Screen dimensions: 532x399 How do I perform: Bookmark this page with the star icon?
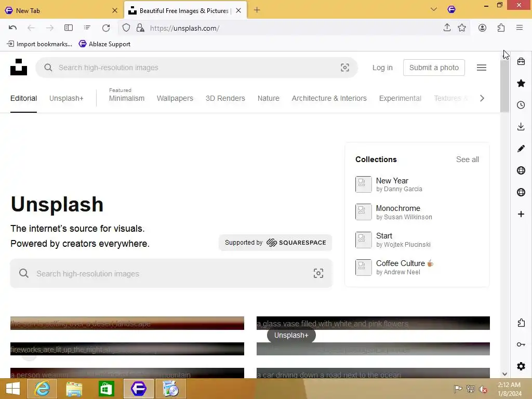point(462,28)
